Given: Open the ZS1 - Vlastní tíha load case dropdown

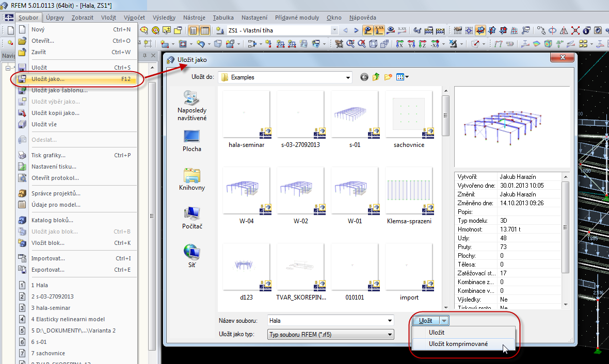Looking at the screenshot, I should 334,30.
